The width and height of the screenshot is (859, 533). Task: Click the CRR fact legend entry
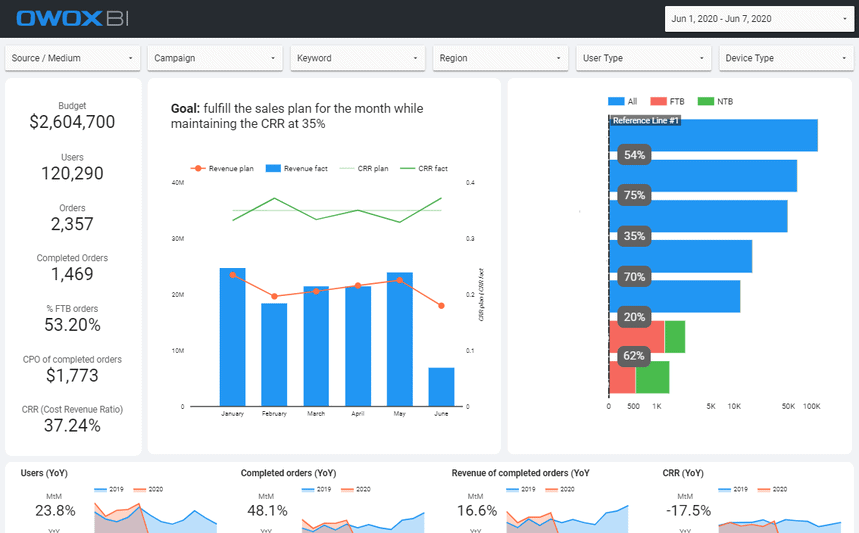click(424, 169)
